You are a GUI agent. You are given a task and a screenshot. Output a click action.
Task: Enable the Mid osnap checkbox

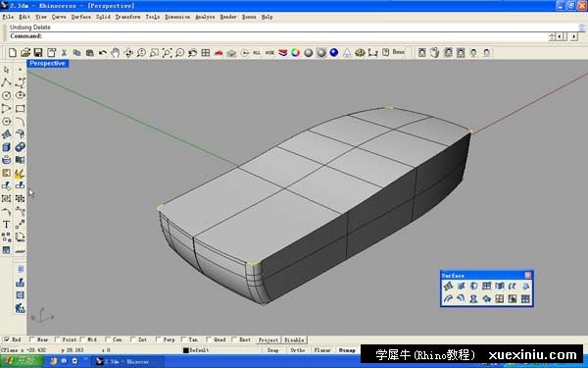click(x=82, y=340)
